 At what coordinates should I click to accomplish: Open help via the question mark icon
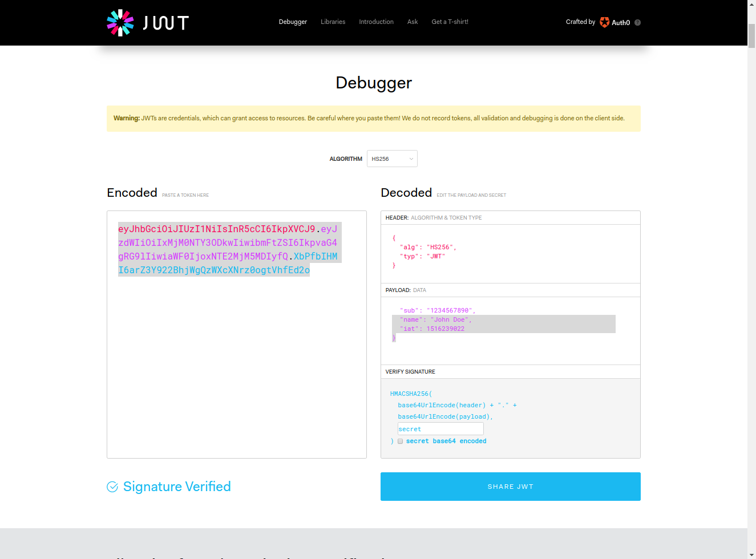coord(637,22)
